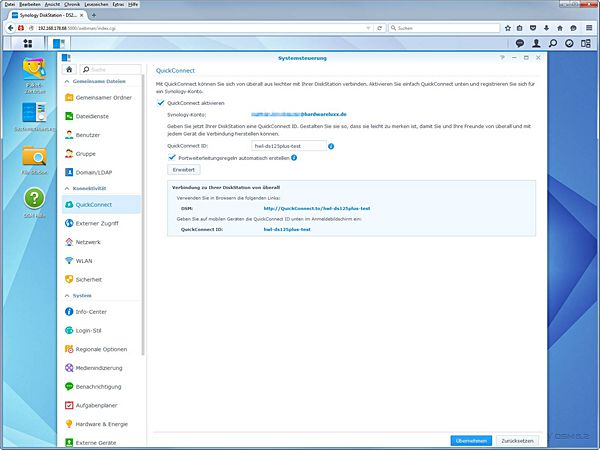Screen dimensions: 600x450
Task: Open the DSM search magnifier icon
Action: pos(553,43)
